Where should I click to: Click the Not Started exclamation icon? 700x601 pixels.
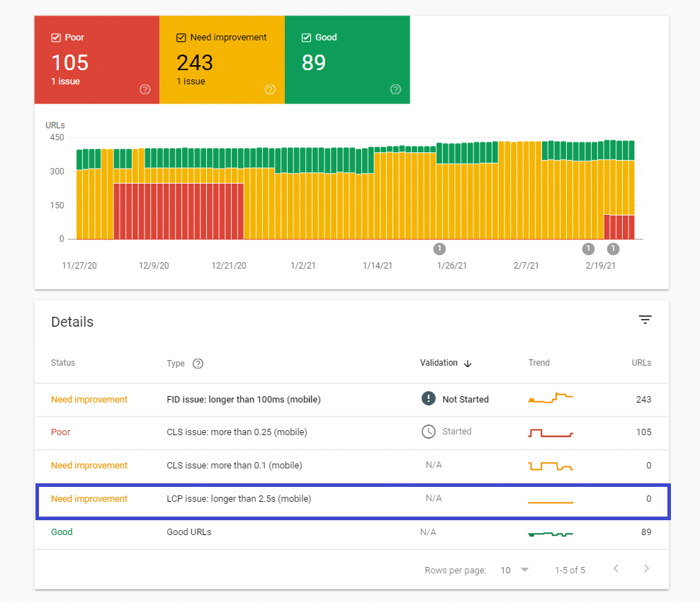coord(428,398)
